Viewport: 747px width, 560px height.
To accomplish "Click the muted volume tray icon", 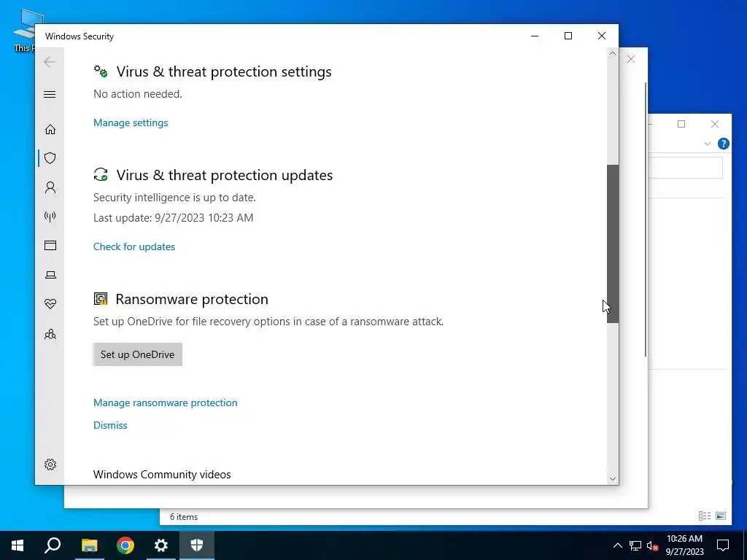I will tap(653, 545).
